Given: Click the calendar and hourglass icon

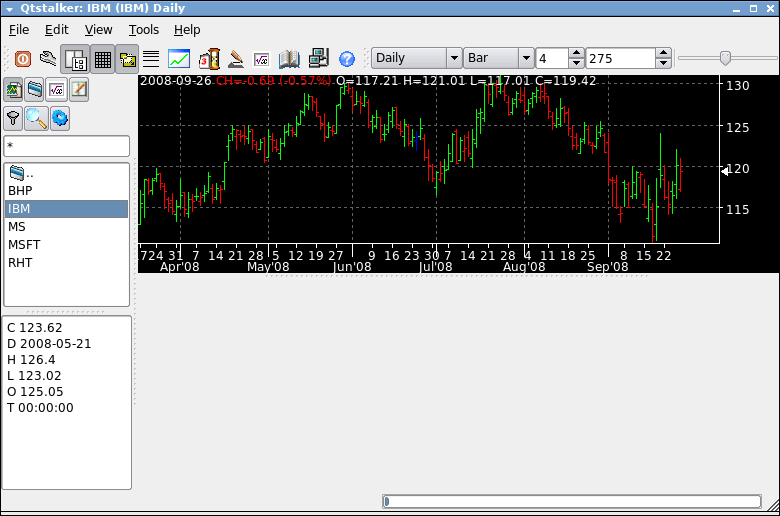Looking at the screenshot, I should 209,59.
